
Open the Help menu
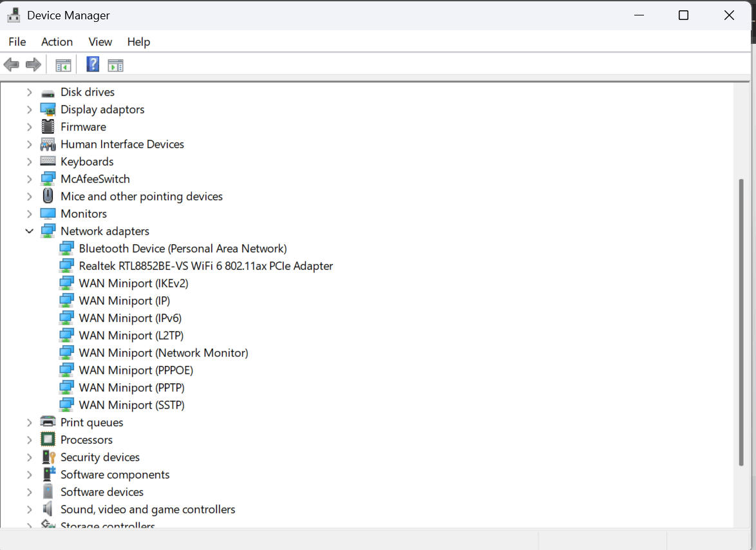[x=139, y=42]
